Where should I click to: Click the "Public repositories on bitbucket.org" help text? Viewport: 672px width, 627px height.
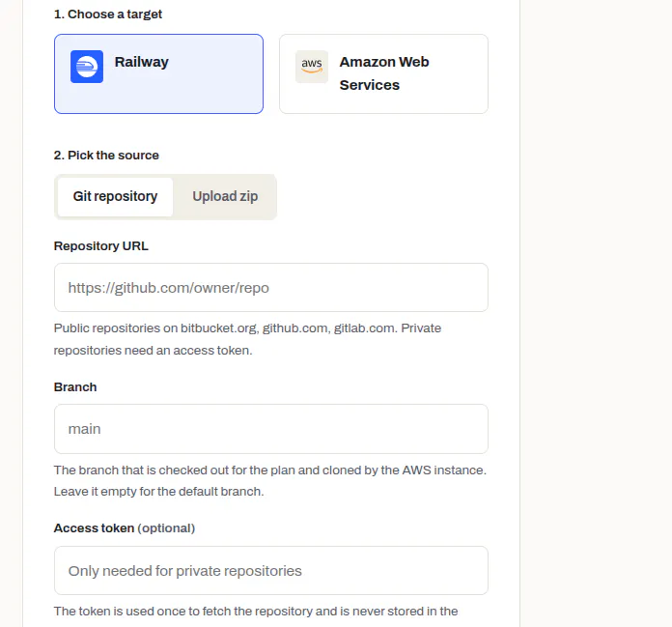247,339
